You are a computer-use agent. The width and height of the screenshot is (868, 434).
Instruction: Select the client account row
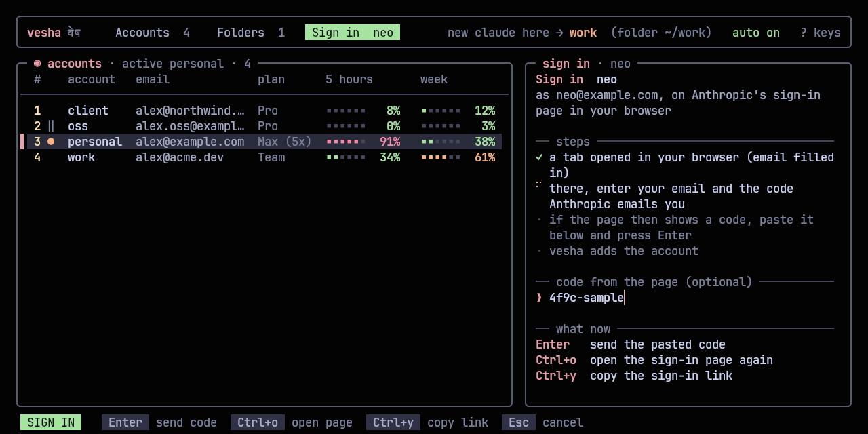click(264, 111)
